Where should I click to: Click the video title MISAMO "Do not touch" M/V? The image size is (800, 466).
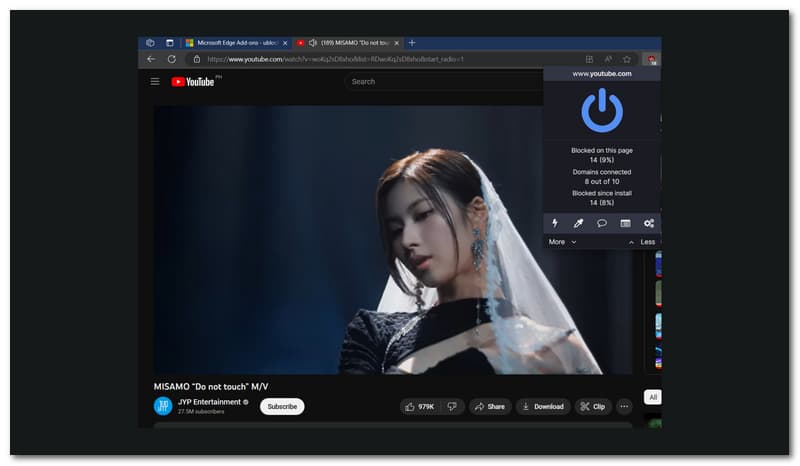click(x=211, y=386)
